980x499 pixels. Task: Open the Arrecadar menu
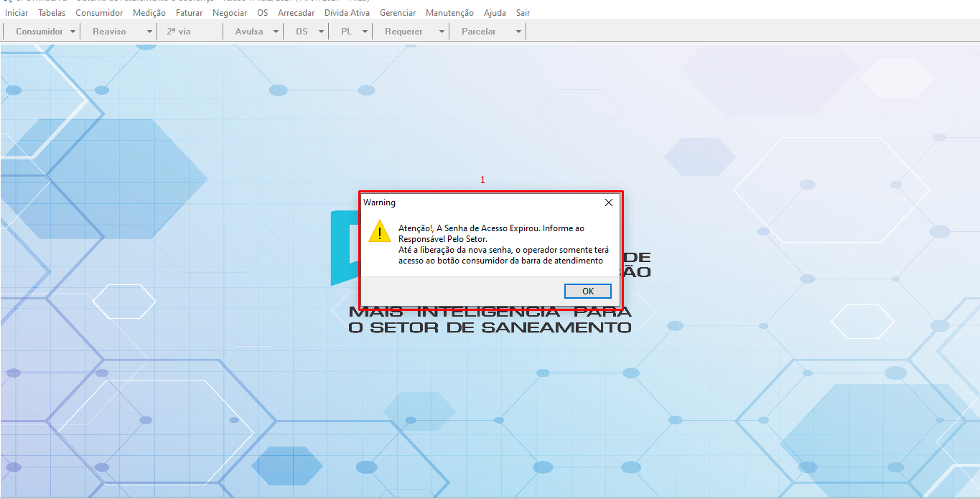pyautogui.click(x=296, y=13)
